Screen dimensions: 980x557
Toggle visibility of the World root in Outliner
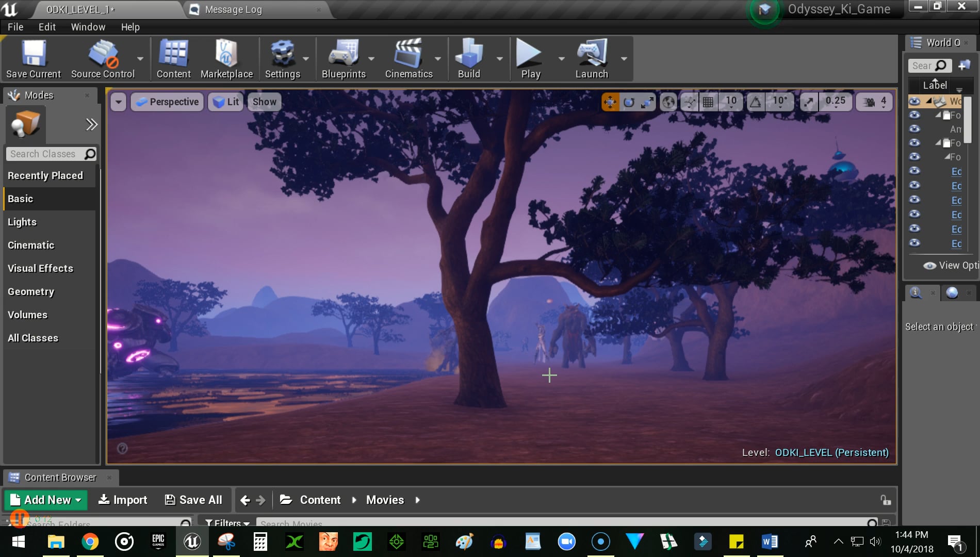pyautogui.click(x=914, y=101)
